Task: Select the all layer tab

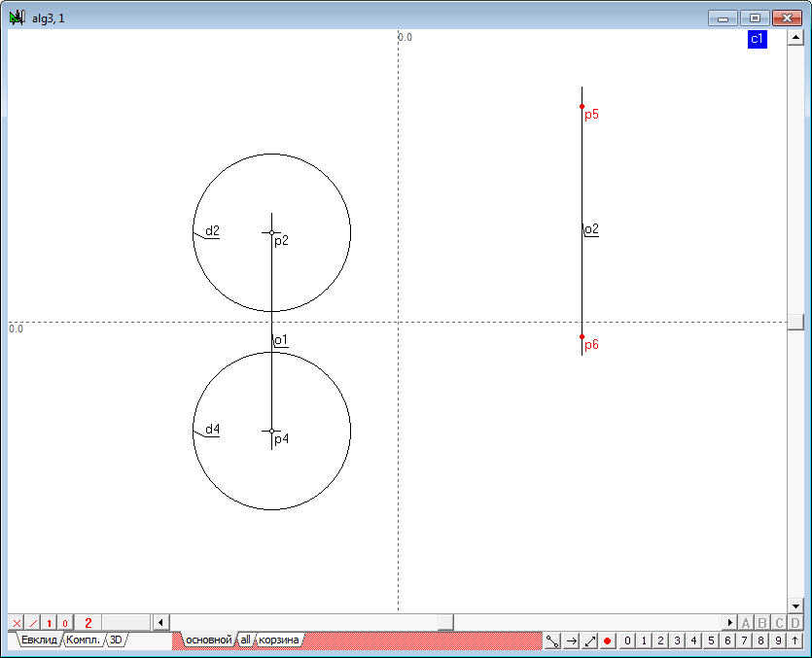Action: pos(245,640)
